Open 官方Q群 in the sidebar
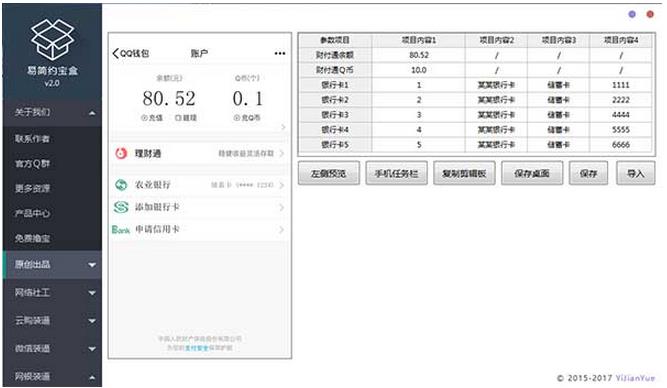The width and height of the screenshot is (667, 388). click(32, 163)
